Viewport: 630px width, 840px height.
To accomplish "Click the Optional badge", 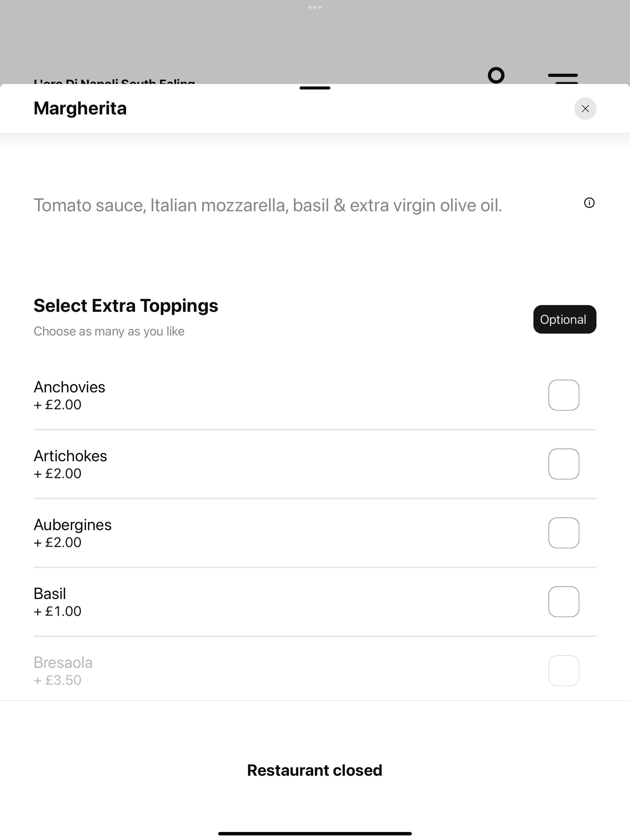I will point(565,319).
